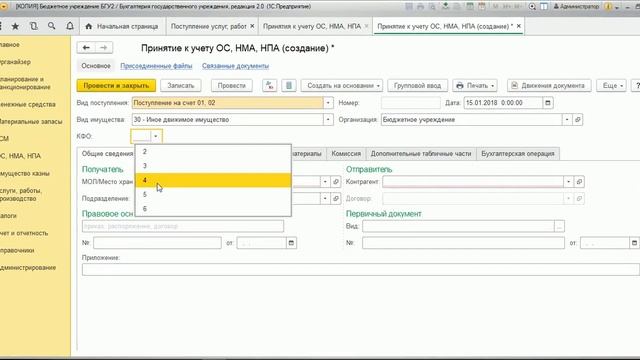Switch to the Общие сведения tab
The height and width of the screenshot is (360, 640).
coord(107,154)
